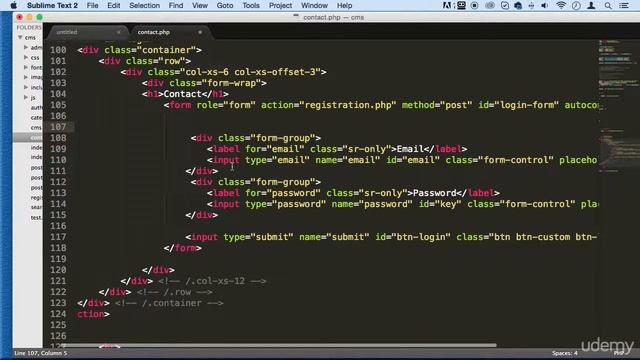640x360 pixels.
Task: Open the Apple menu
Action: point(13,5)
